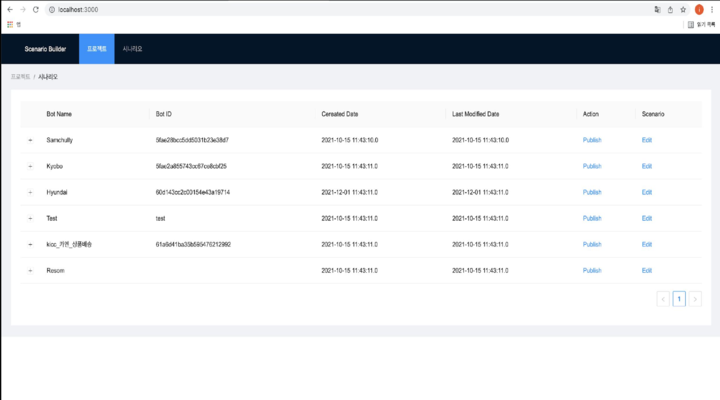The height and width of the screenshot is (400, 720).
Task: Click the share page icon
Action: tap(670, 10)
